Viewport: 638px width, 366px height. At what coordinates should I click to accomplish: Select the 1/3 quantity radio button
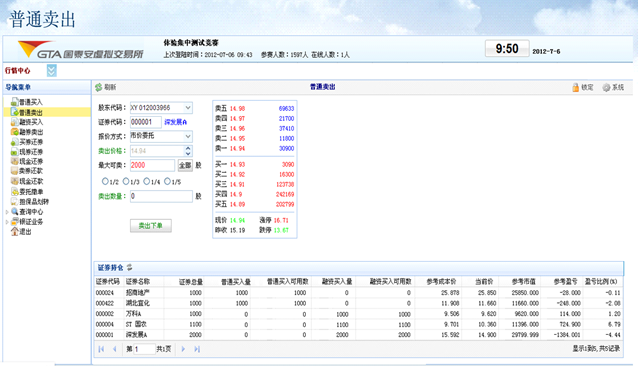pos(126,181)
